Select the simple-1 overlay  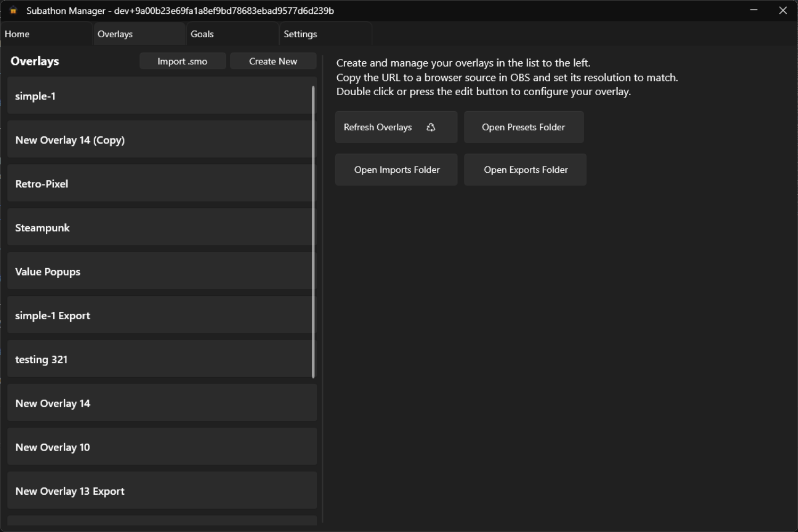coord(160,96)
